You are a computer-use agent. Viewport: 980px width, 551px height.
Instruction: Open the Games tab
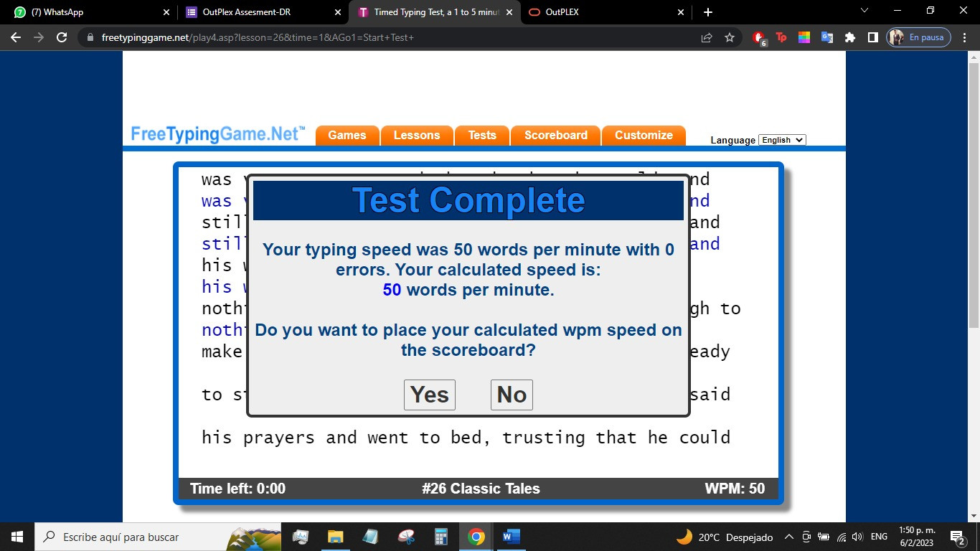(347, 135)
